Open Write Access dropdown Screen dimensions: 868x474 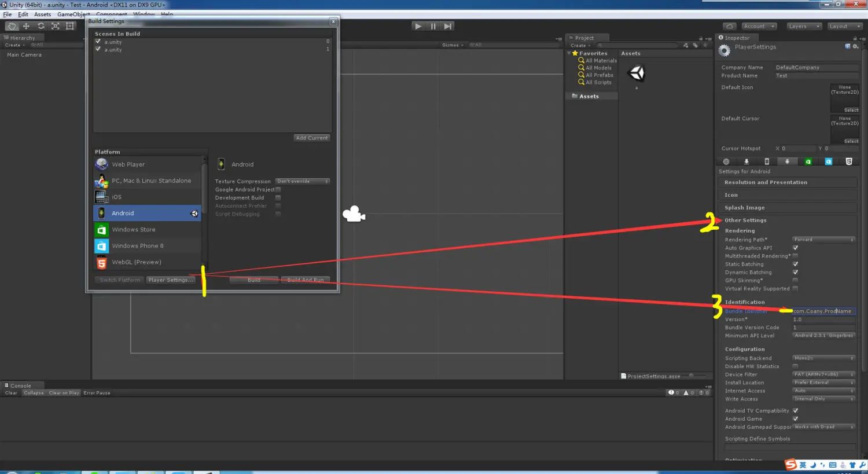[823, 399]
